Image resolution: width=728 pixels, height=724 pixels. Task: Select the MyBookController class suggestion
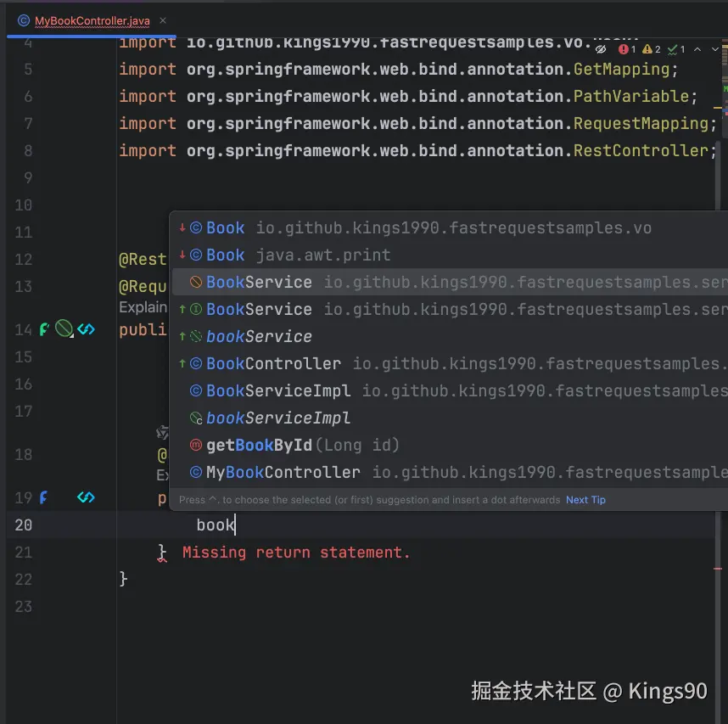click(x=451, y=472)
